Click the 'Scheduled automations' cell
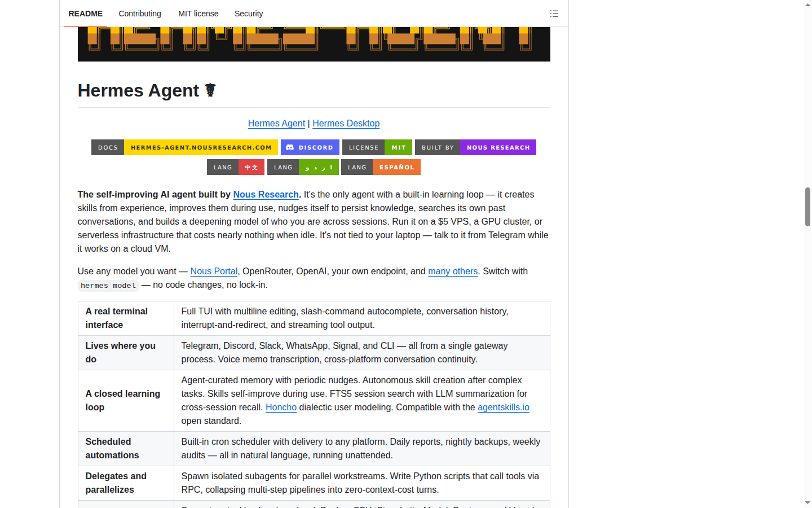This screenshot has height=508, width=812. tap(126, 449)
